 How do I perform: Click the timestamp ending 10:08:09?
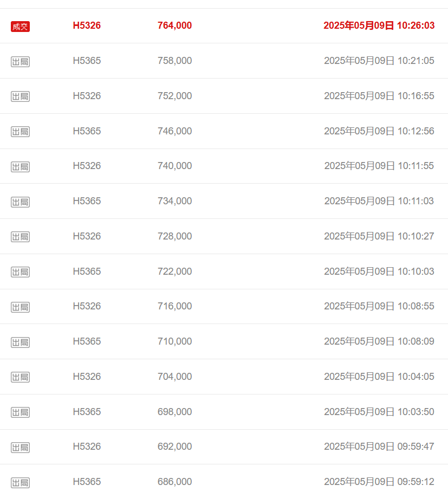tap(379, 341)
